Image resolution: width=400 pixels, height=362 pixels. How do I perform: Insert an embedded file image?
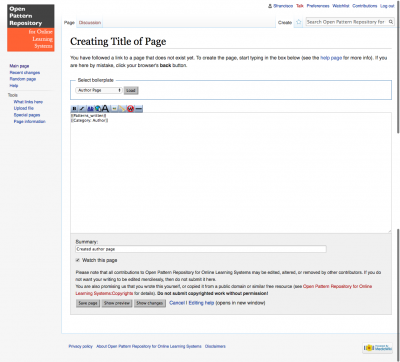tap(114, 109)
